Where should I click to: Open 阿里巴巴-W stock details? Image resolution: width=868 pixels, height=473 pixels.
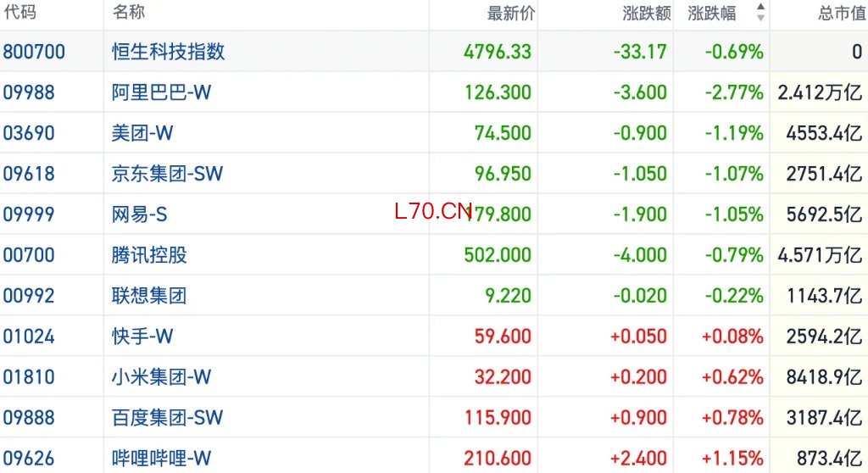pos(161,92)
